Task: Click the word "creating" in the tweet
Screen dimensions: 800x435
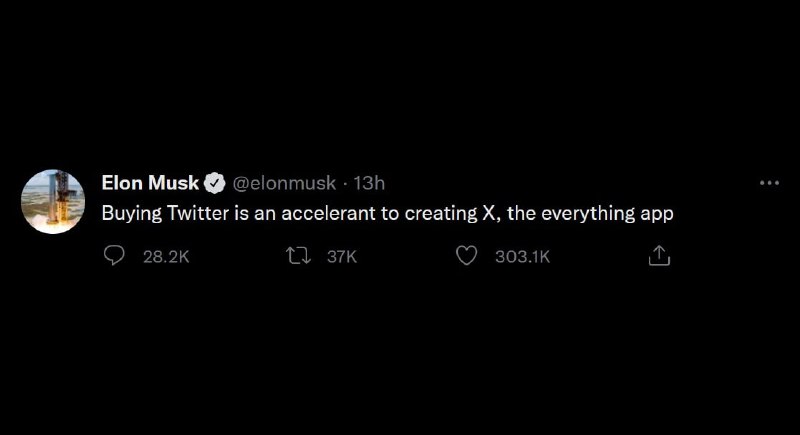Action: pyautogui.click(x=441, y=214)
